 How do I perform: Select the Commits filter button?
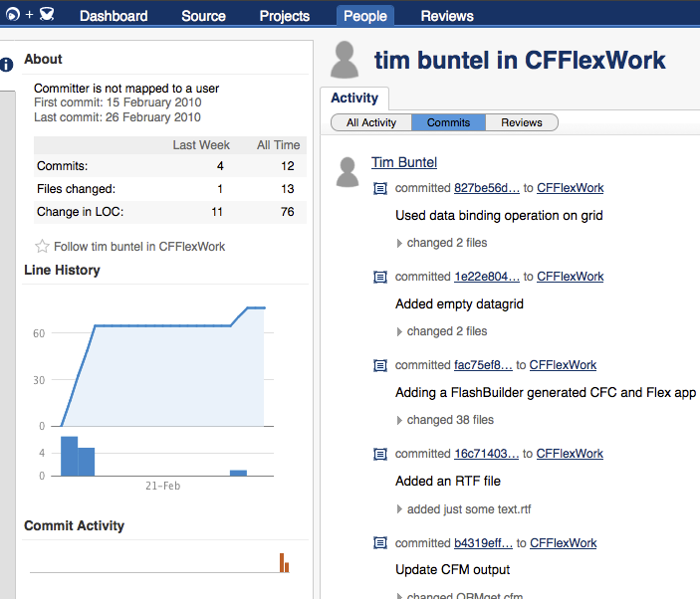click(x=448, y=122)
